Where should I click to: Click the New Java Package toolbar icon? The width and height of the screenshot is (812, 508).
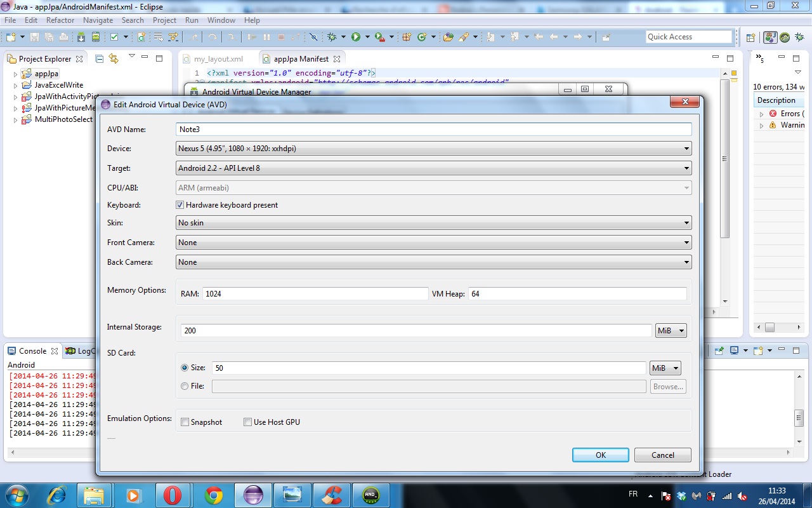tap(407, 37)
